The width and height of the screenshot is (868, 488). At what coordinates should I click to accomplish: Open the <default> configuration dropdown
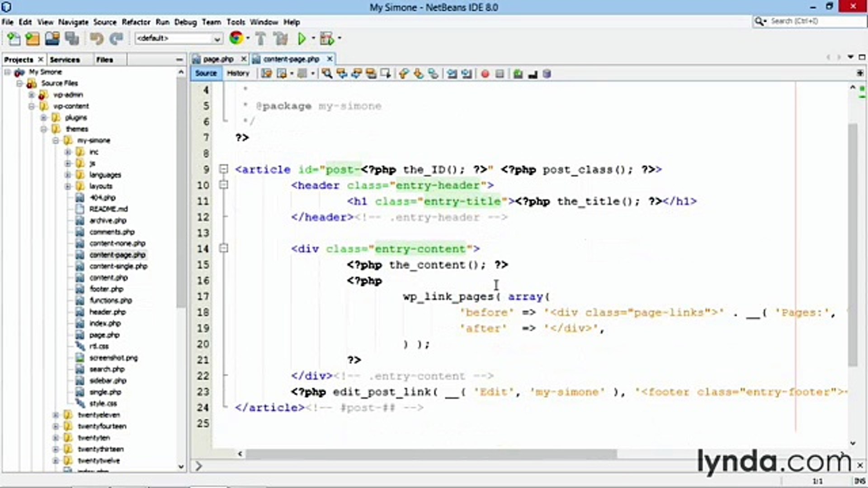click(217, 39)
